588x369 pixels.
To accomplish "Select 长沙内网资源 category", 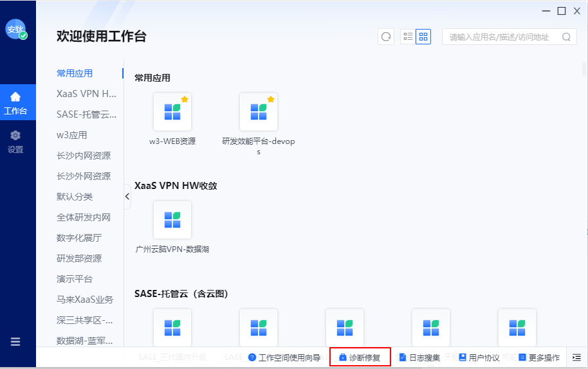I will pos(84,156).
